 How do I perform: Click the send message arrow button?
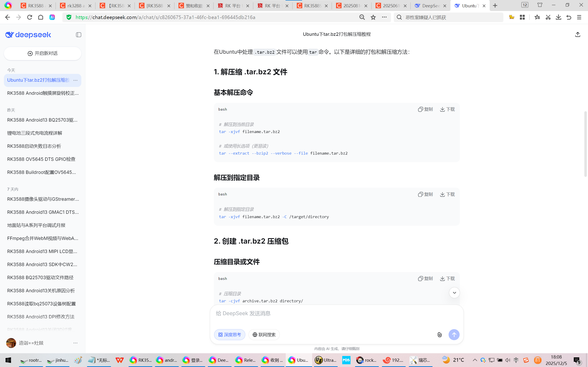click(454, 335)
